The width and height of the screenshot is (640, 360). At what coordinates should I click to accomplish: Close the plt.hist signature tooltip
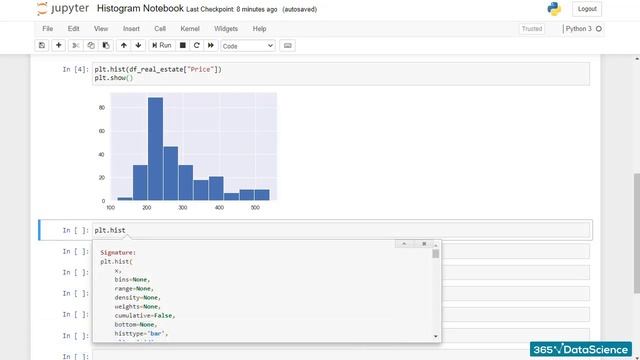pyautogui.click(x=424, y=244)
